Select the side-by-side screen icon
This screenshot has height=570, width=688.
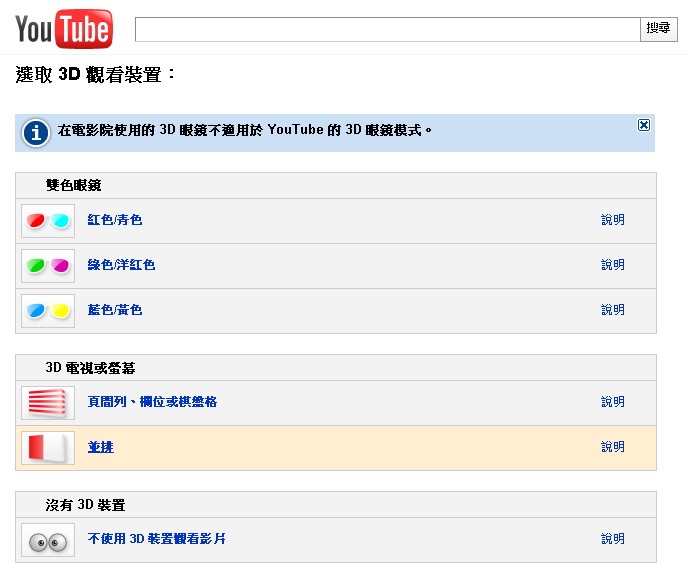tap(48, 448)
